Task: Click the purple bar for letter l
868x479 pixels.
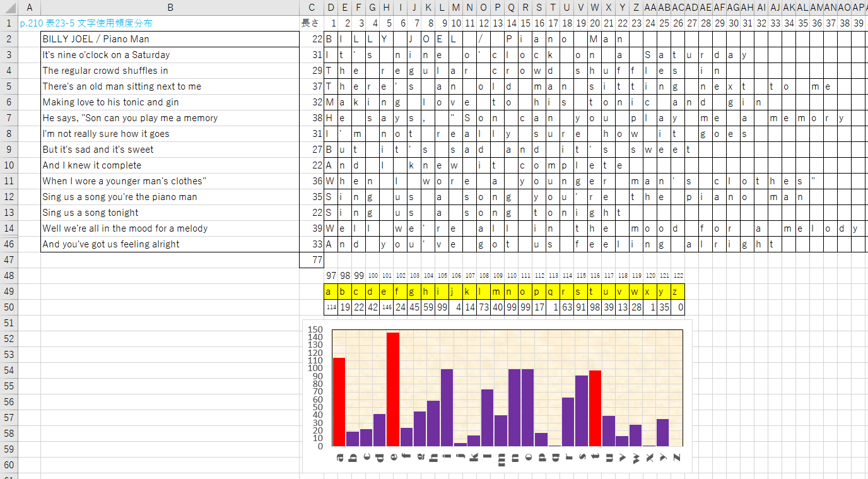Action: point(487,418)
